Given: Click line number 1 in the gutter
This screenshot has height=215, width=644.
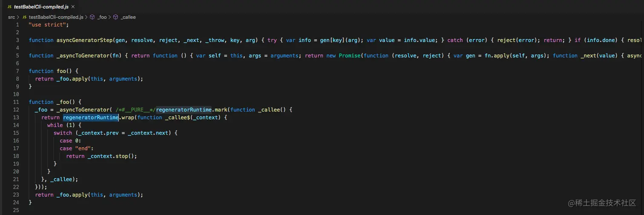Looking at the screenshot, I should (17, 25).
